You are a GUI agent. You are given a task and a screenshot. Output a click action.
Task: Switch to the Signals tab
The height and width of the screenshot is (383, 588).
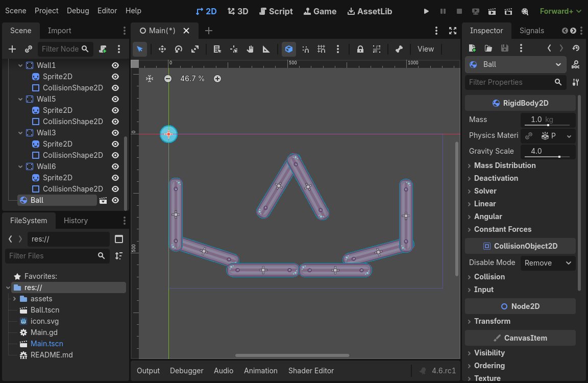(x=531, y=31)
